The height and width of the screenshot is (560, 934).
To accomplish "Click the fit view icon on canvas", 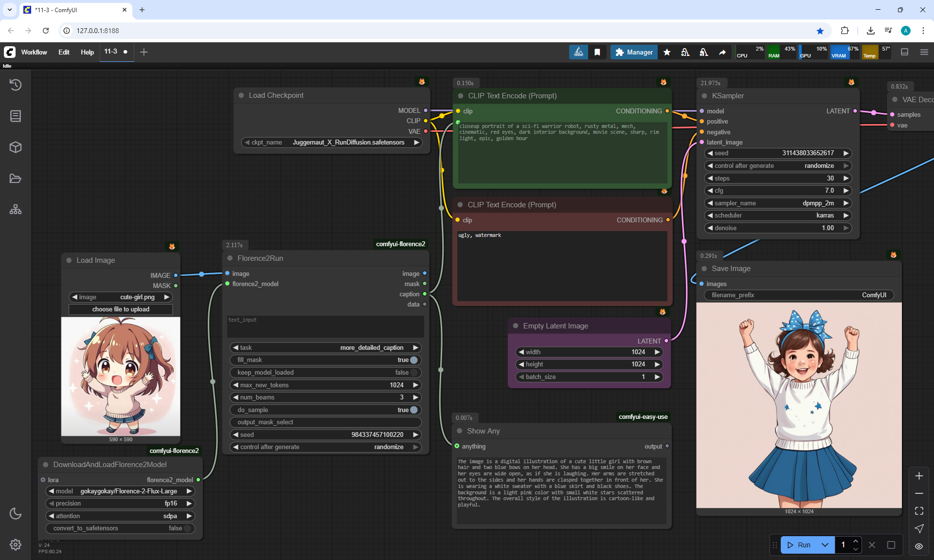I will point(919,511).
